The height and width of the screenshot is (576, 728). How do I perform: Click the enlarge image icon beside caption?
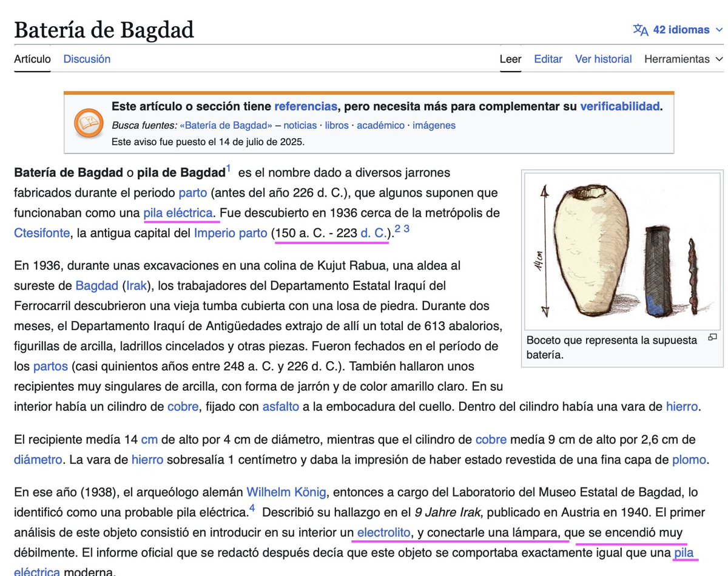713,337
